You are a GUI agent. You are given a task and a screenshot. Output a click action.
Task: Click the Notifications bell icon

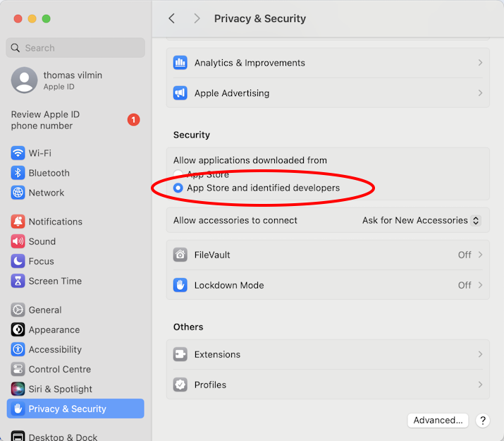point(18,222)
